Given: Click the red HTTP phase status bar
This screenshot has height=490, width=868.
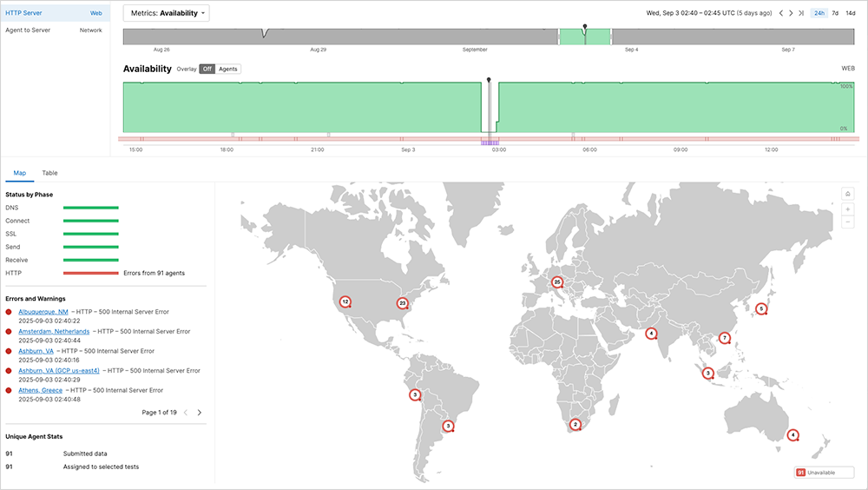Looking at the screenshot, I should (91, 274).
